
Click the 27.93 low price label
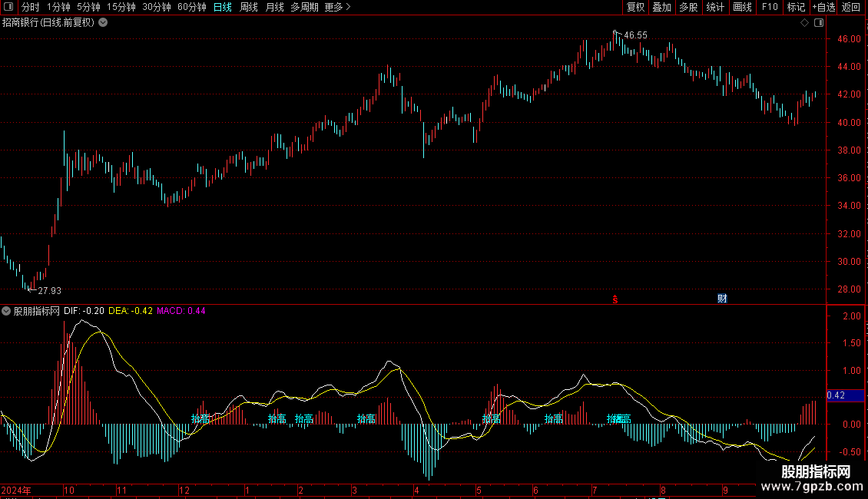pyautogui.click(x=49, y=291)
